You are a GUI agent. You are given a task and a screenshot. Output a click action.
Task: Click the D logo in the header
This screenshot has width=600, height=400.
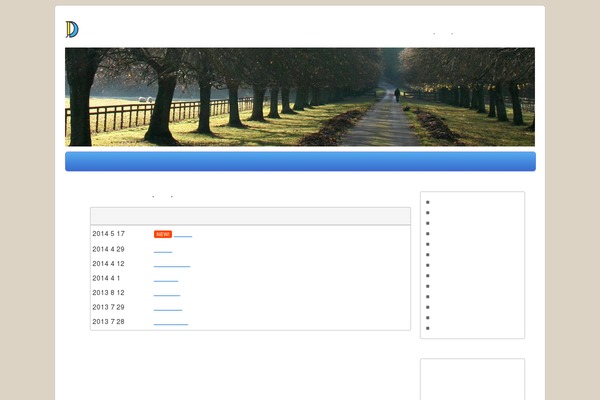pyautogui.click(x=72, y=29)
